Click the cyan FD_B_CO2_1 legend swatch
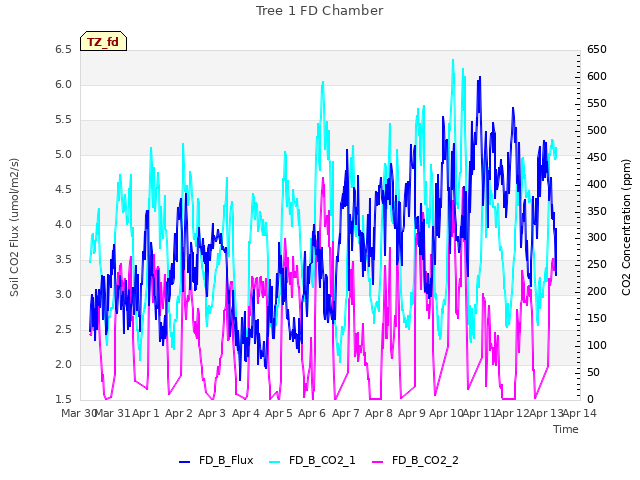The image size is (640, 480). tap(275, 462)
